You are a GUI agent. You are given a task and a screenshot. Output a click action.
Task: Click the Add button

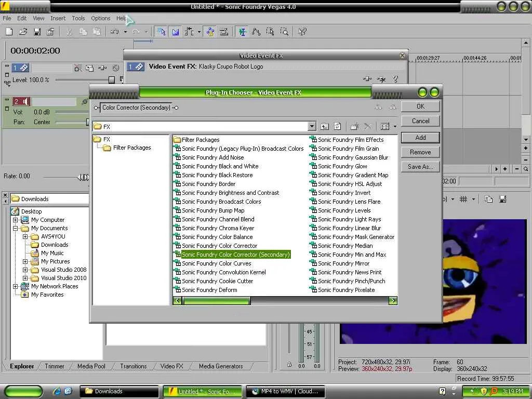click(420, 138)
